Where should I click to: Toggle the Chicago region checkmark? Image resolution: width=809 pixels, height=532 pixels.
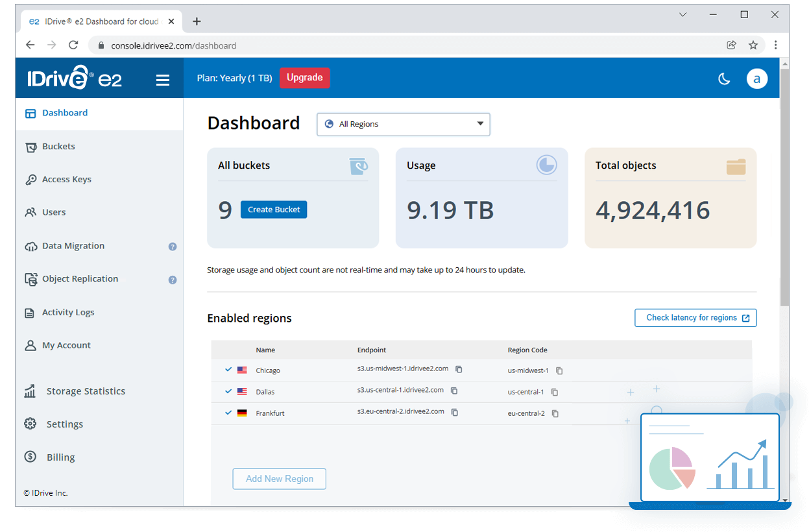tap(228, 370)
